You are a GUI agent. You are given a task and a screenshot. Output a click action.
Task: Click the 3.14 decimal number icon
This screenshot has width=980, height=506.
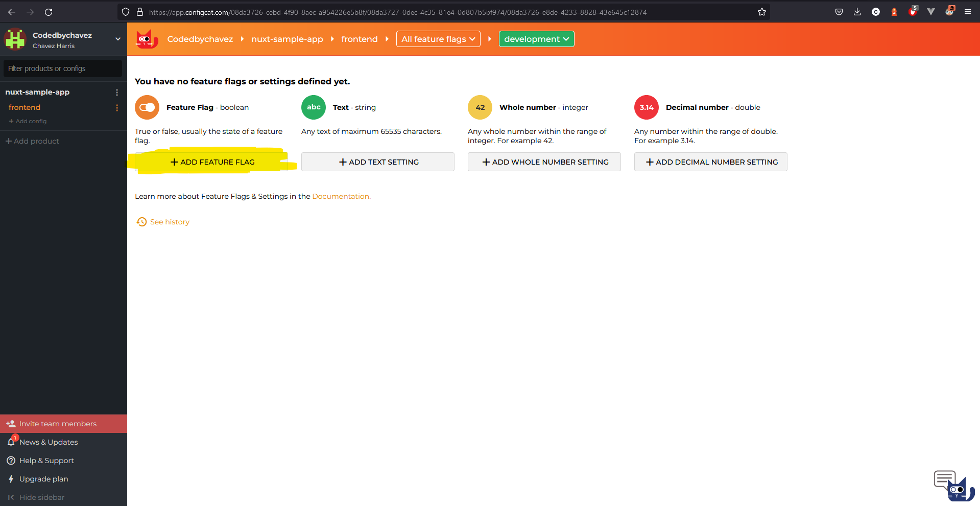pyautogui.click(x=646, y=107)
